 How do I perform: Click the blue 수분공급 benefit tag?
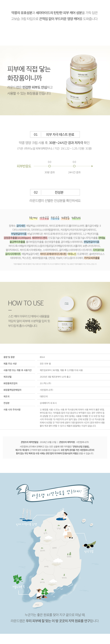(55, 218)
